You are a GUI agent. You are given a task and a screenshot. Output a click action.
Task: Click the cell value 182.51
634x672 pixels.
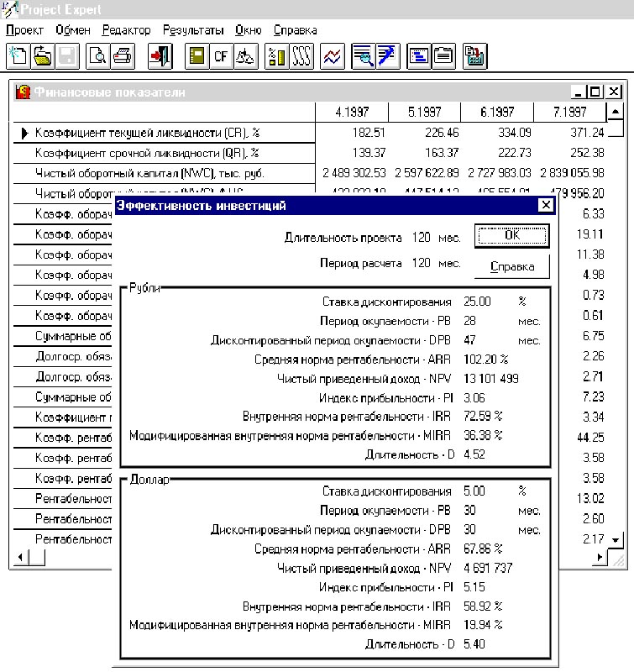click(369, 133)
